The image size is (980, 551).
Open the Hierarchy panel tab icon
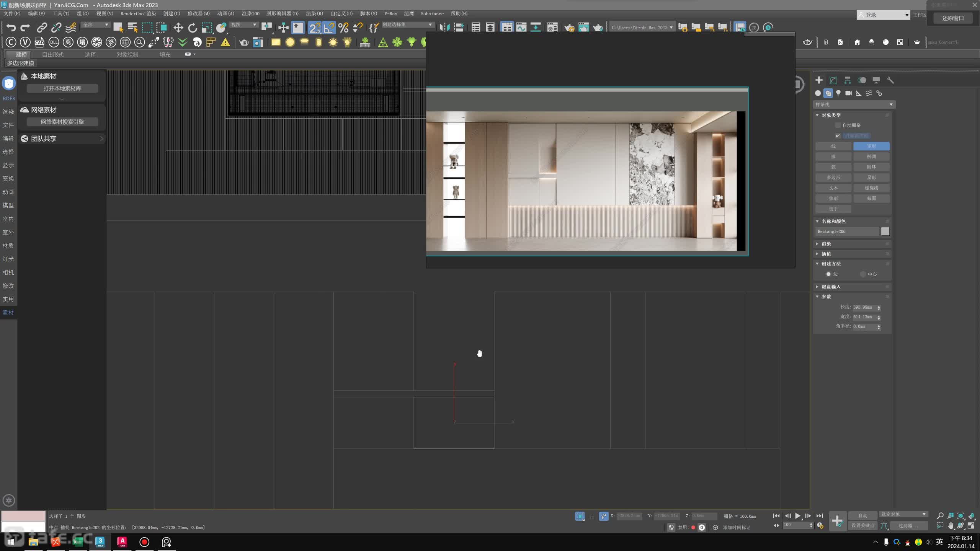pyautogui.click(x=848, y=80)
